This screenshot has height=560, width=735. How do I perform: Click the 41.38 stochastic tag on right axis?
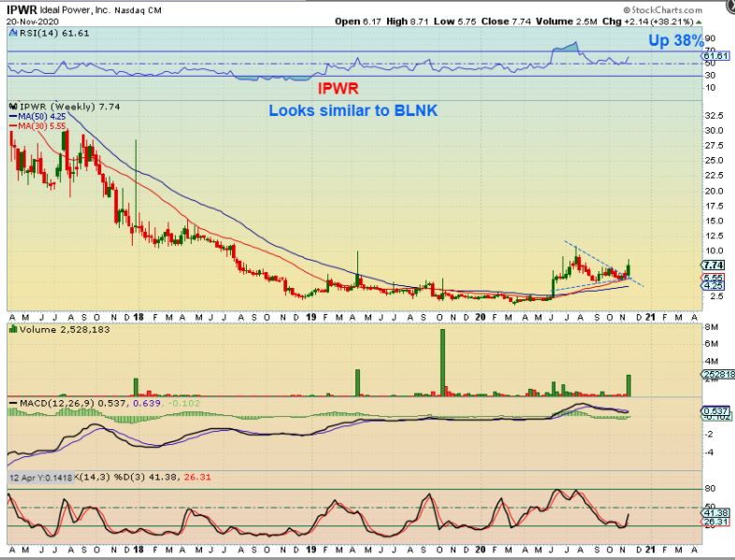[x=715, y=513]
